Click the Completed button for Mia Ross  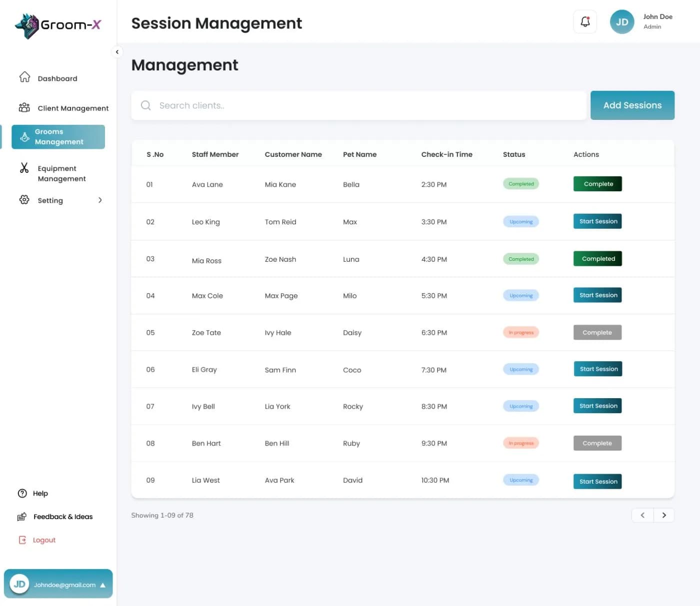(597, 259)
